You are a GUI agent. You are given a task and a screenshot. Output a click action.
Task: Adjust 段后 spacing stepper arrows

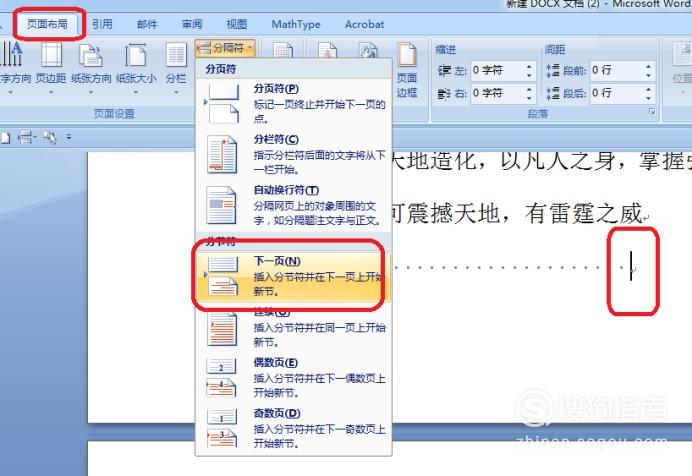(x=648, y=93)
